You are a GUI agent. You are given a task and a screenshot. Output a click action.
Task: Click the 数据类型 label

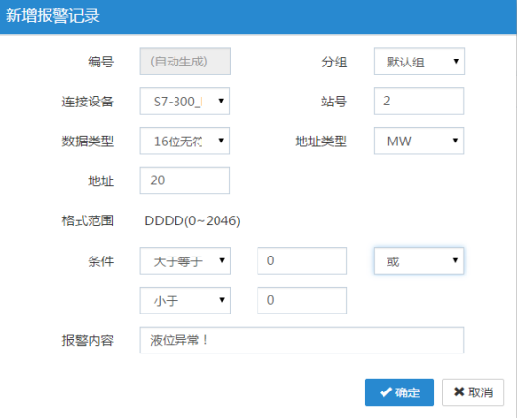(88, 141)
